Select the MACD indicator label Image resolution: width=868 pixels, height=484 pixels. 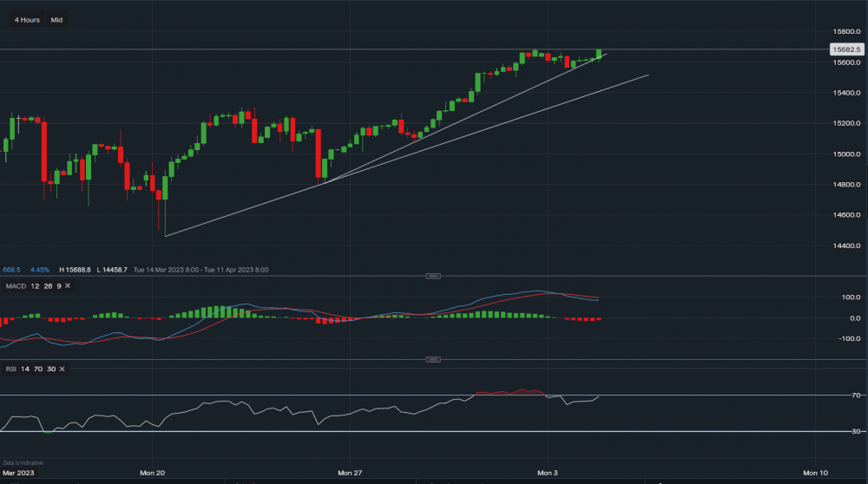tap(16, 286)
